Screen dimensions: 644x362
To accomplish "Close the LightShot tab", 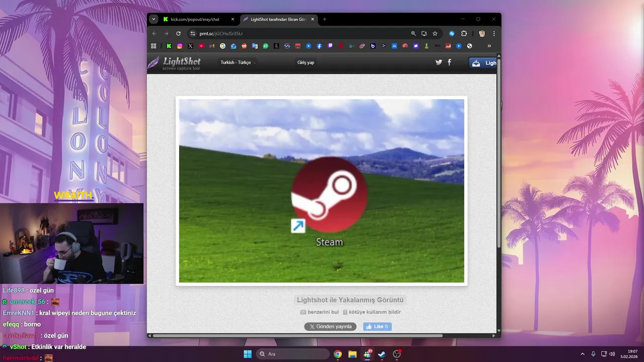I will click(312, 19).
